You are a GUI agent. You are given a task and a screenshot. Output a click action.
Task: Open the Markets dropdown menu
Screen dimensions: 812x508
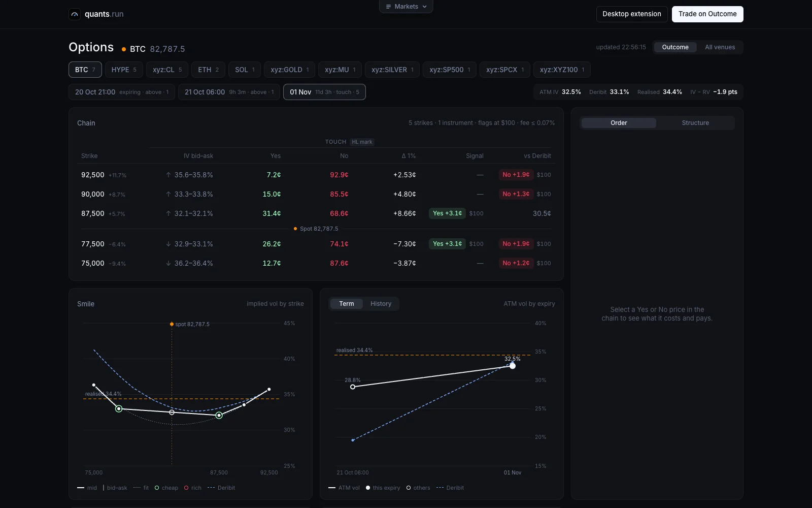point(406,7)
